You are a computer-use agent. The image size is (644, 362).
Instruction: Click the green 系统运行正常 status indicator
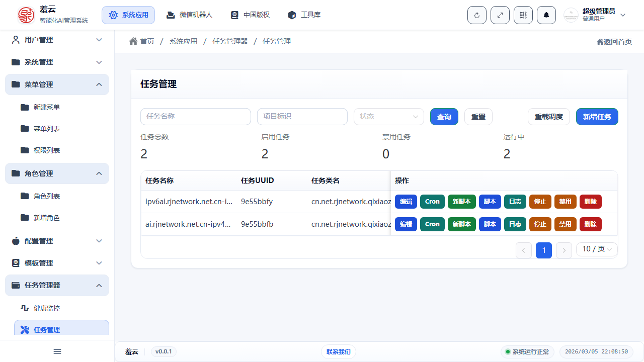click(x=527, y=351)
